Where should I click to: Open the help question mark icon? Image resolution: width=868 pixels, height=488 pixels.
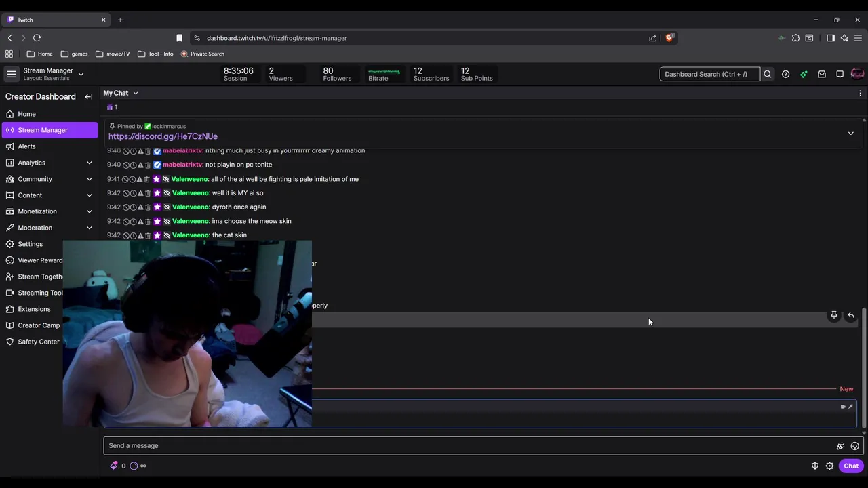pos(785,74)
